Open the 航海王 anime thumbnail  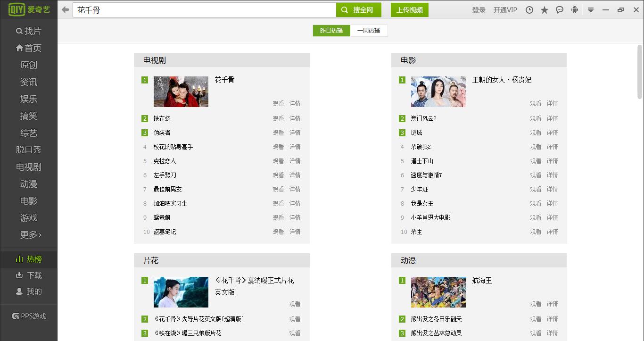(x=438, y=292)
